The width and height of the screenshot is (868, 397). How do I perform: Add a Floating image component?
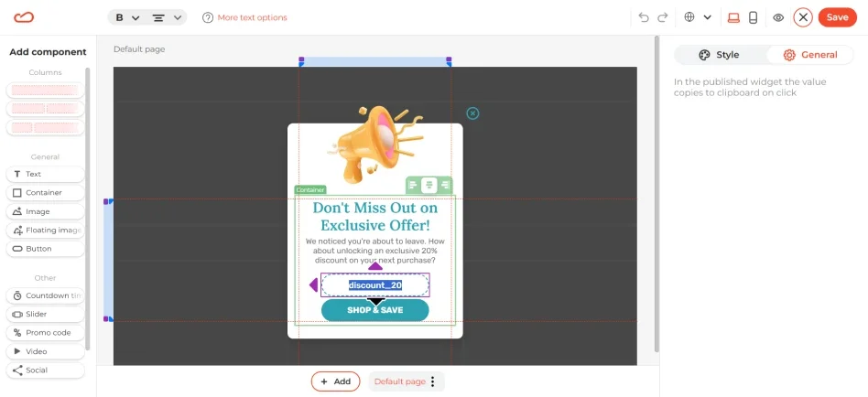tap(45, 230)
